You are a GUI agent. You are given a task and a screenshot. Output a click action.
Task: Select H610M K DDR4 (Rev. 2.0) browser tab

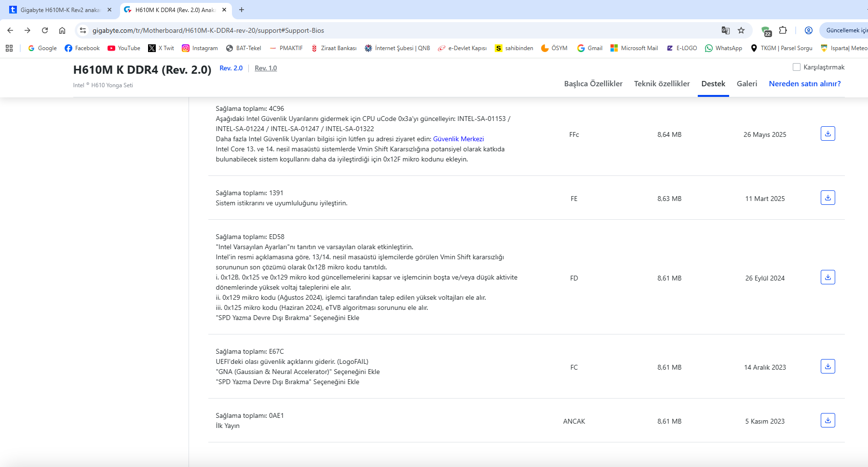tap(176, 10)
